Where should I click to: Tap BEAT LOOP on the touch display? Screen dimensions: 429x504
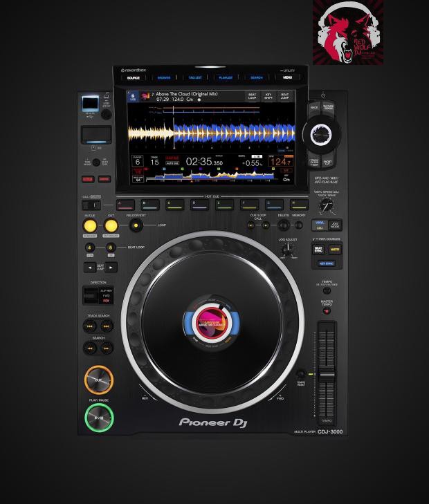(x=253, y=96)
